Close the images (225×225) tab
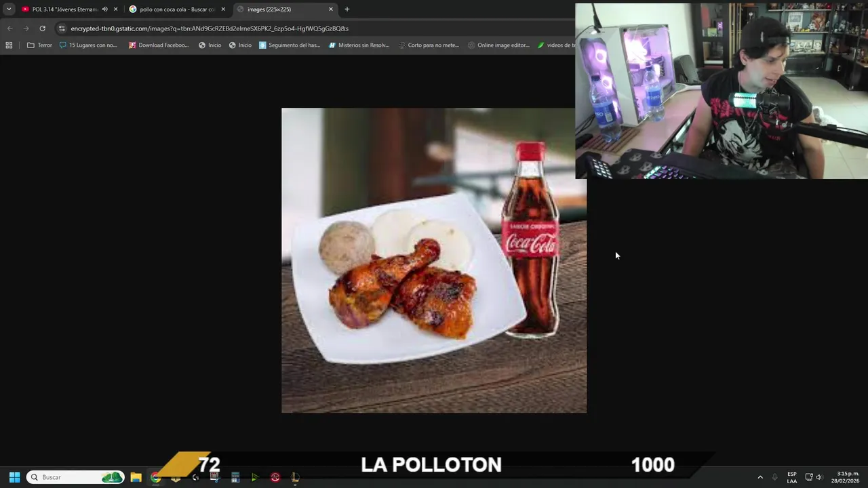 pos(331,9)
